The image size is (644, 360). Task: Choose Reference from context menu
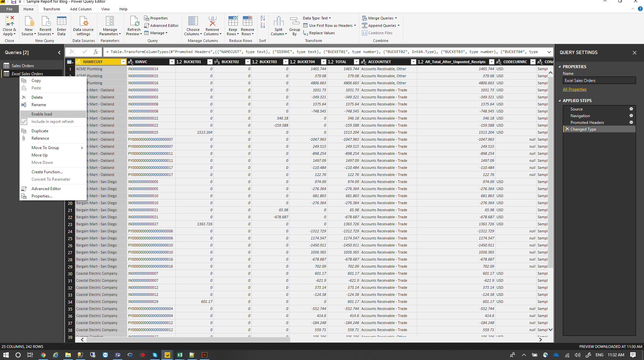coord(53,138)
